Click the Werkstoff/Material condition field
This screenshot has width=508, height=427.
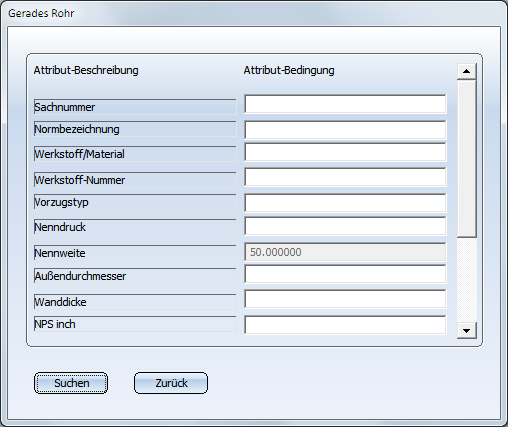(345, 152)
